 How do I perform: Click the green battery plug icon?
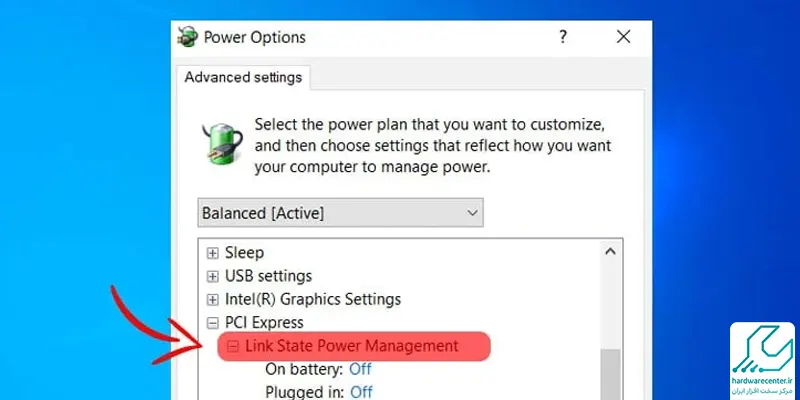point(221,143)
